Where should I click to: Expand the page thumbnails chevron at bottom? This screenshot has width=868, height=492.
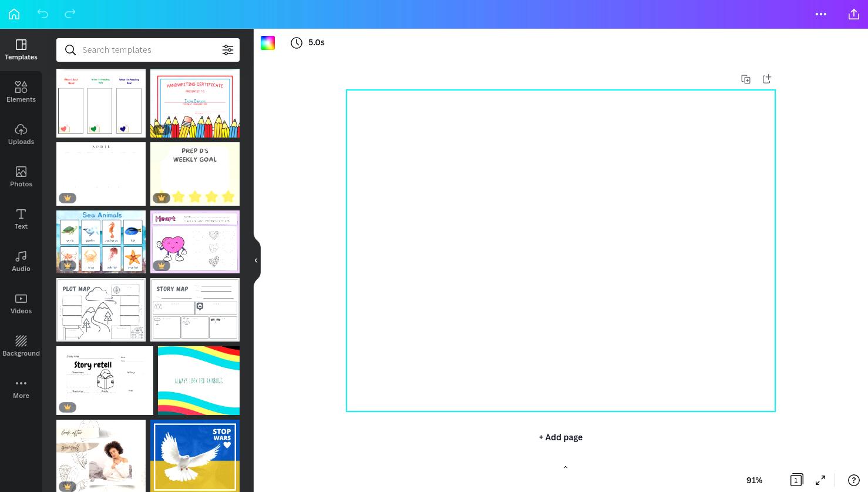point(566,467)
